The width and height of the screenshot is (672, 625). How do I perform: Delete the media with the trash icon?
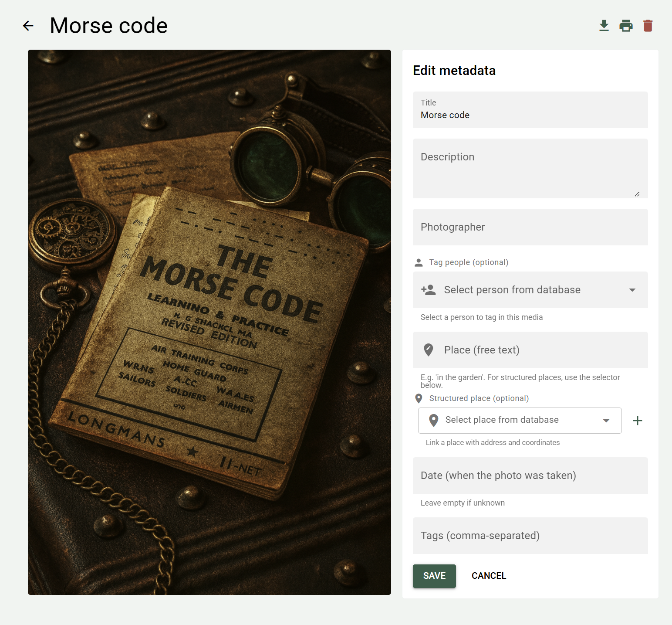pos(648,26)
